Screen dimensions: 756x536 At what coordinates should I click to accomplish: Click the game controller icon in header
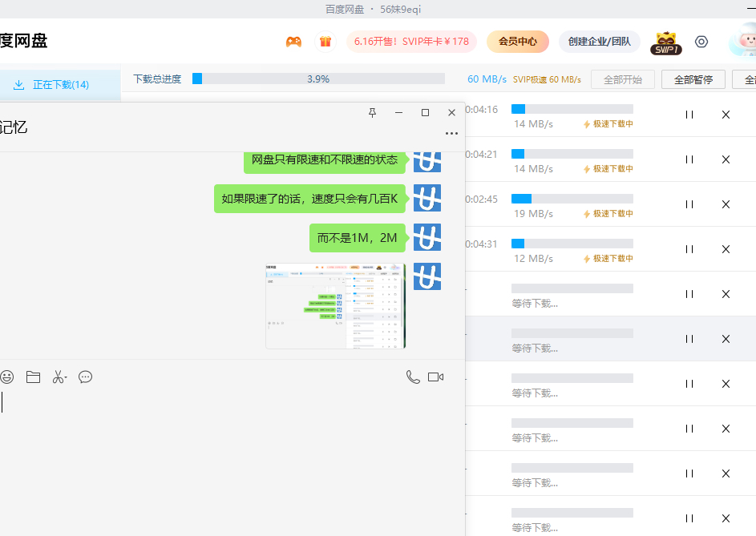click(293, 42)
